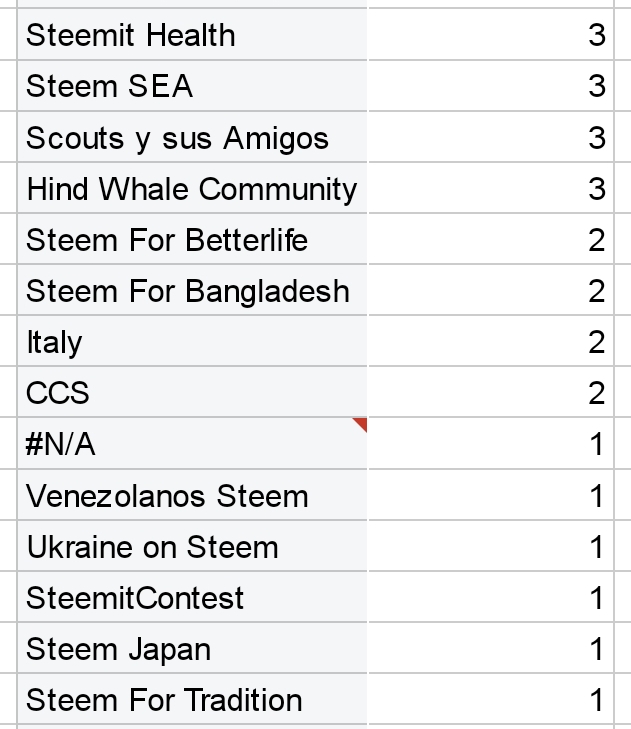Image resolution: width=631 pixels, height=729 pixels.
Task: Click the Steem For Betterlife cell
Action: click(192, 240)
